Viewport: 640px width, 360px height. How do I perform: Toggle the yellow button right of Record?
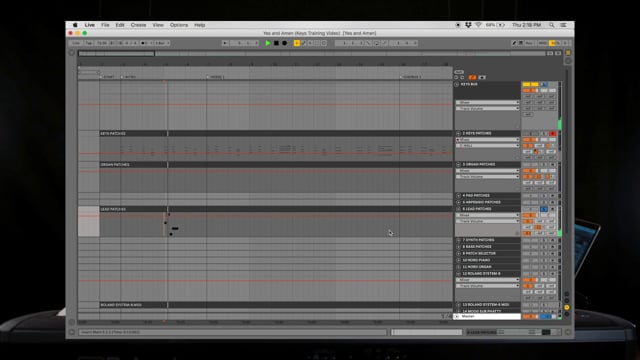pyautogui.click(x=297, y=43)
